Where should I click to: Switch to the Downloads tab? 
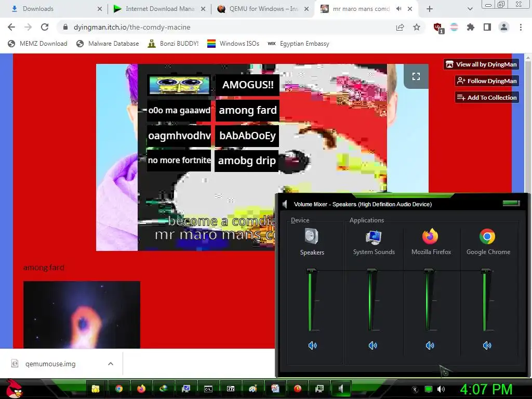click(54, 9)
